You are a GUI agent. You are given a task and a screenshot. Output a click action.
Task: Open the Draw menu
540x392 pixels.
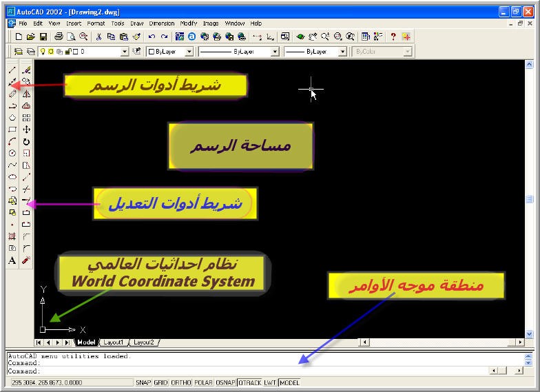(x=136, y=23)
